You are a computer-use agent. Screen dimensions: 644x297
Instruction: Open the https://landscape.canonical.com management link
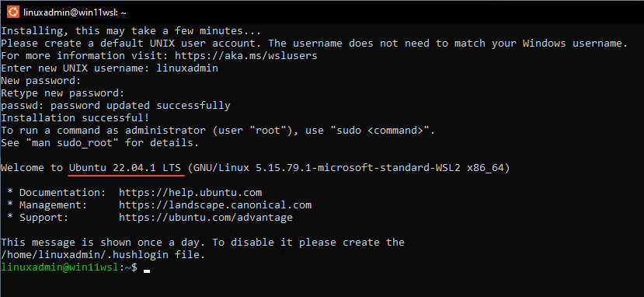[x=215, y=205]
